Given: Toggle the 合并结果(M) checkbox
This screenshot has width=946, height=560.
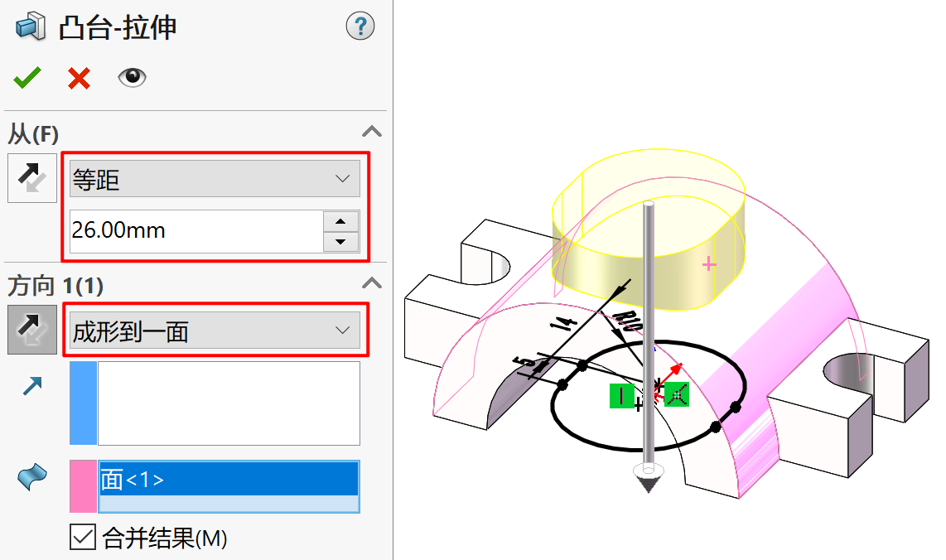Looking at the screenshot, I should point(83,537).
